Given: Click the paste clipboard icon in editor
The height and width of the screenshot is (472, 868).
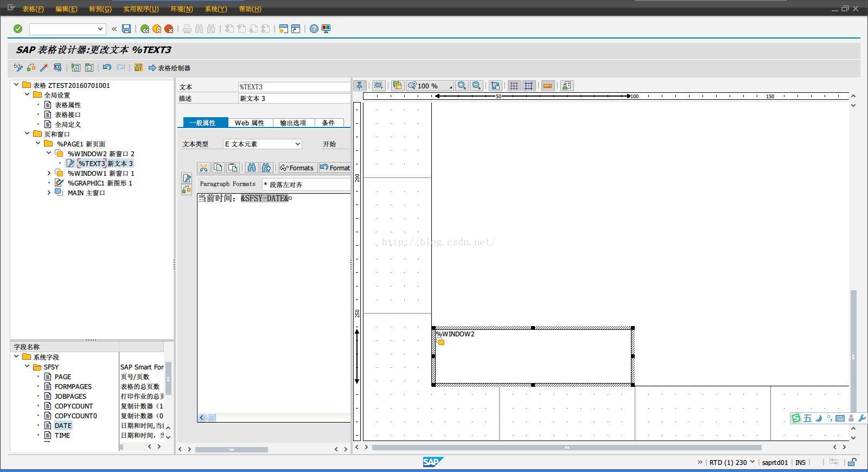Looking at the screenshot, I should pyautogui.click(x=233, y=168).
